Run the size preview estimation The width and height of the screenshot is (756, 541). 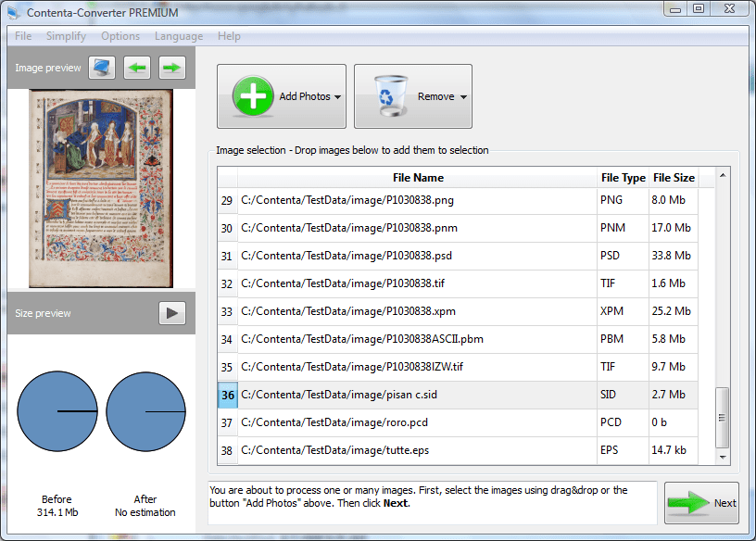point(171,312)
